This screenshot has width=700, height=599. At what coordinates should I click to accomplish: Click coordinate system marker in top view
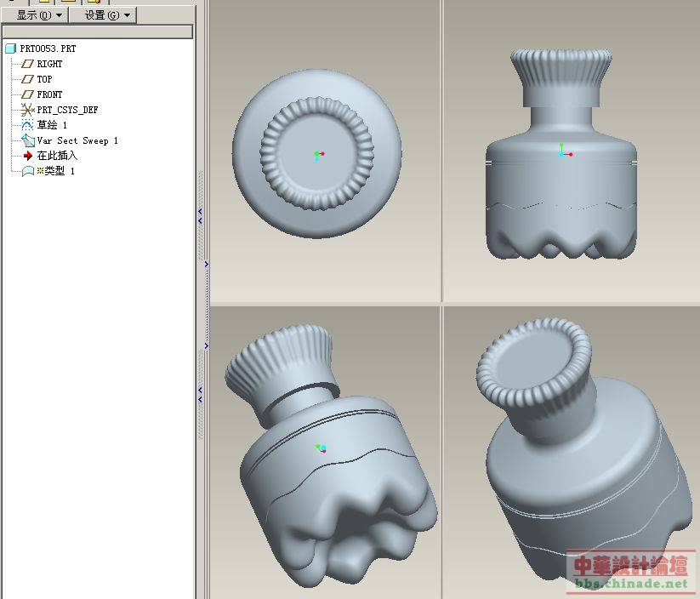319,155
